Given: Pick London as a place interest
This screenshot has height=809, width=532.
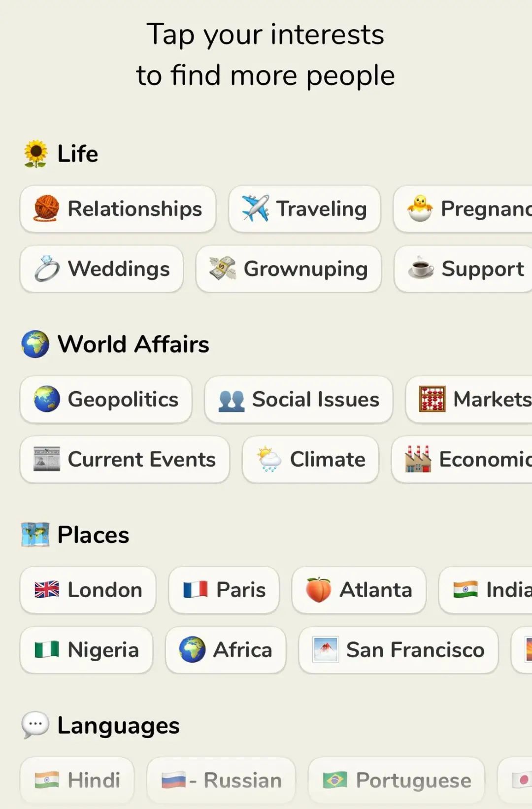Looking at the screenshot, I should click(x=88, y=590).
